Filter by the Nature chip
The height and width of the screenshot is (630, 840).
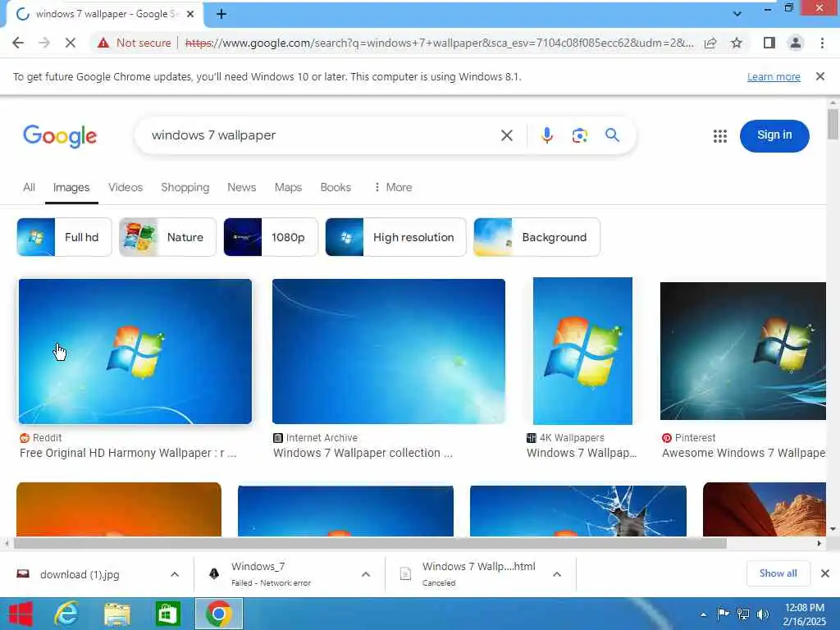(167, 237)
